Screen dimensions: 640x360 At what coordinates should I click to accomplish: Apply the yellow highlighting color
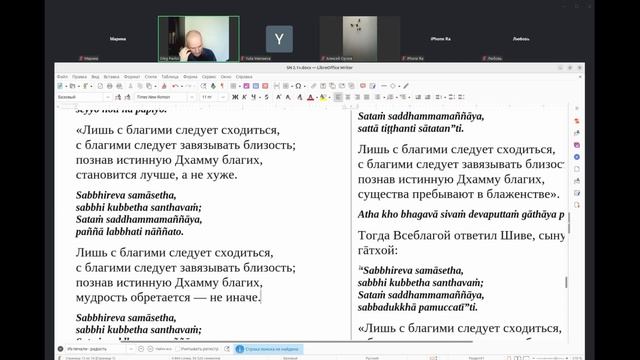pyautogui.click(x=322, y=97)
